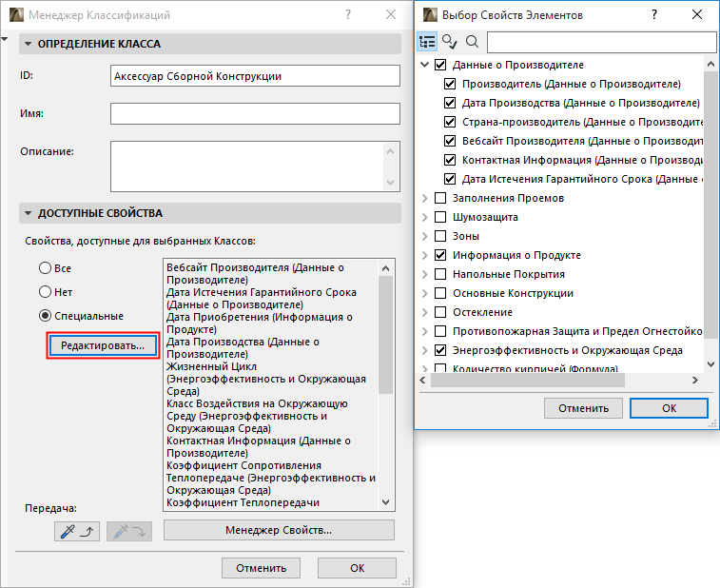
Task: Uncheck Информация о Продукте checkbox
Action: (x=440, y=255)
